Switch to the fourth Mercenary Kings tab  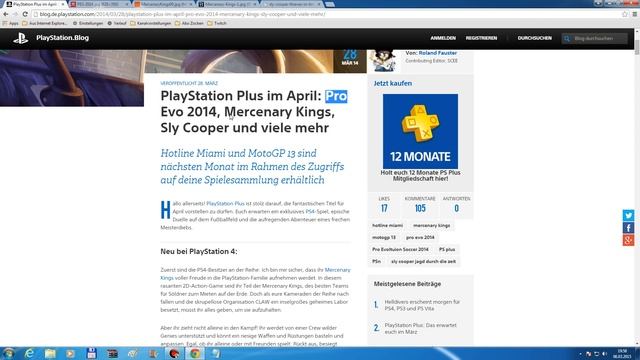227,4
